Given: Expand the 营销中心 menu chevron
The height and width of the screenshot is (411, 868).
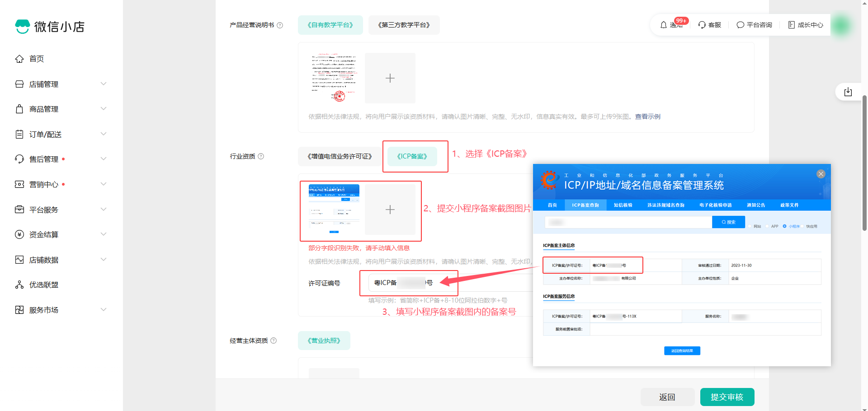Looking at the screenshot, I should (x=104, y=184).
